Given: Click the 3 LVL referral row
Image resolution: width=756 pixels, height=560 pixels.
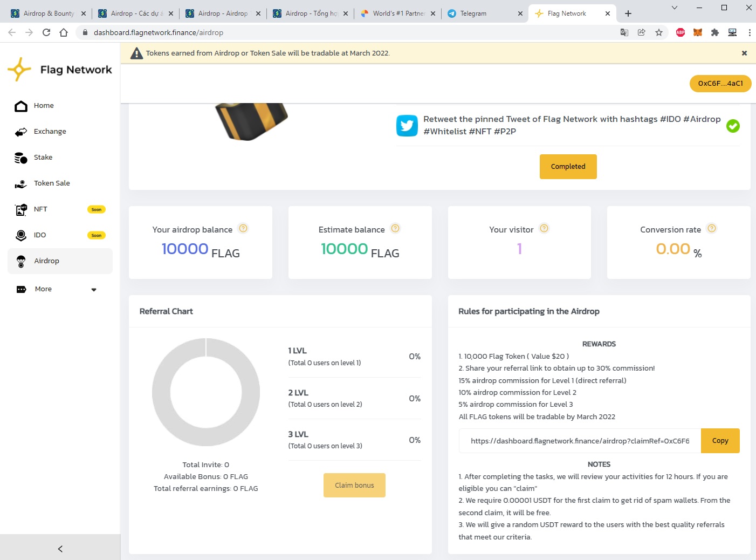Looking at the screenshot, I should [x=354, y=440].
